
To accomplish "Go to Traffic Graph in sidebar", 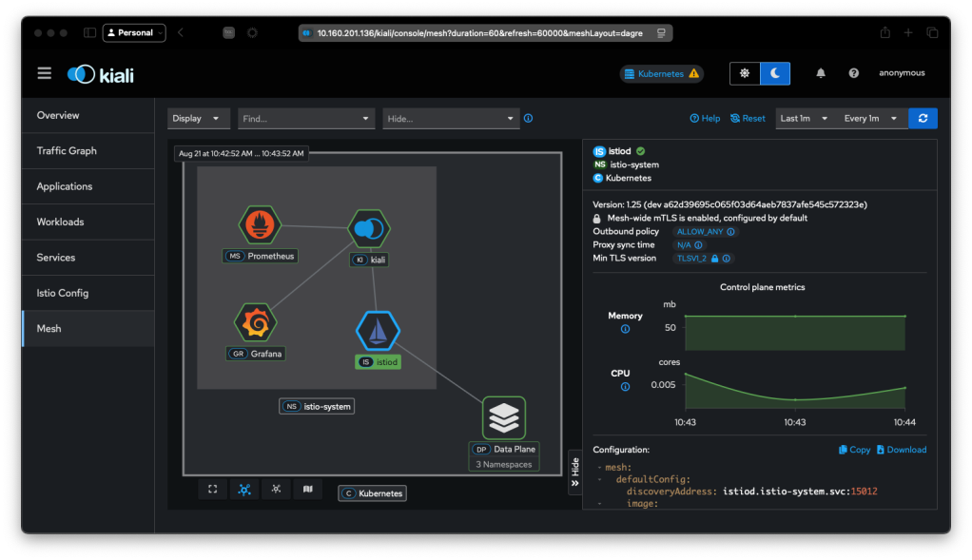I will pos(67,150).
